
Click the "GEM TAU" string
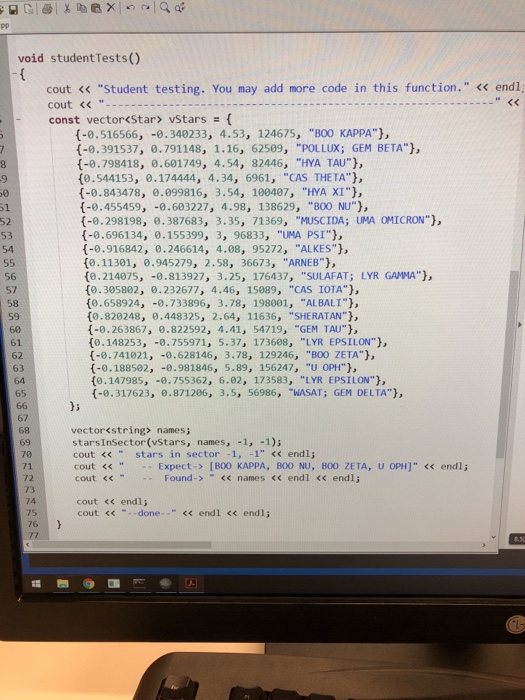(x=321, y=329)
